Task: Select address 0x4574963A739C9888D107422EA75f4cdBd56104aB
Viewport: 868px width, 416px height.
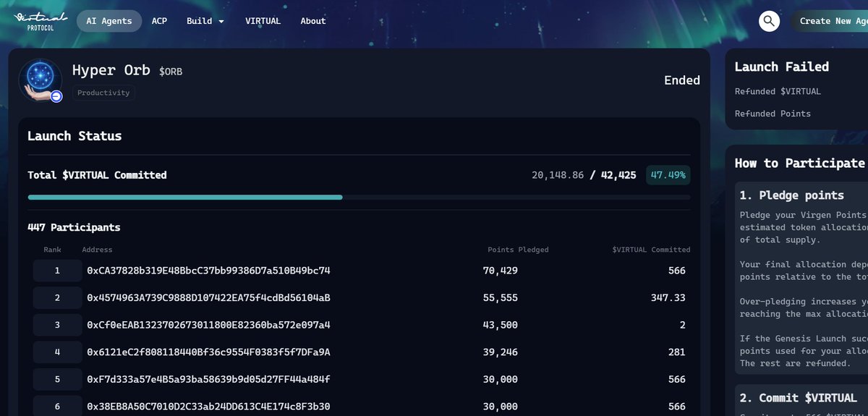Action: click(x=208, y=297)
